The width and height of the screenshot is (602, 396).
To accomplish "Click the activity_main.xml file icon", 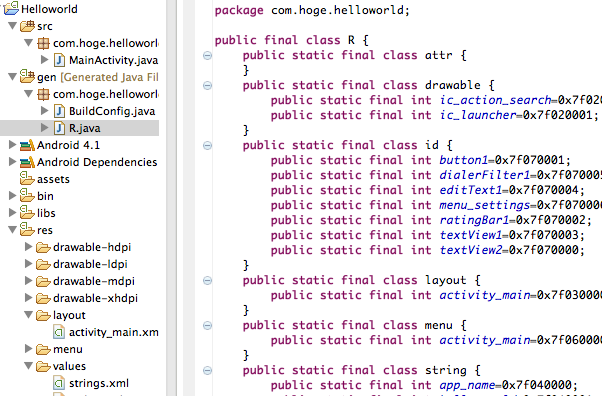I will (x=59, y=332).
